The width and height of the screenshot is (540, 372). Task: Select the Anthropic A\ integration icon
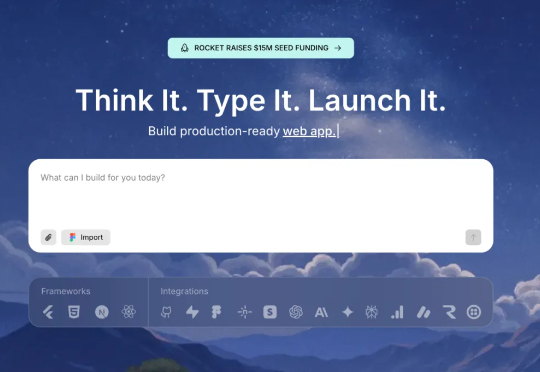(321, 312)
